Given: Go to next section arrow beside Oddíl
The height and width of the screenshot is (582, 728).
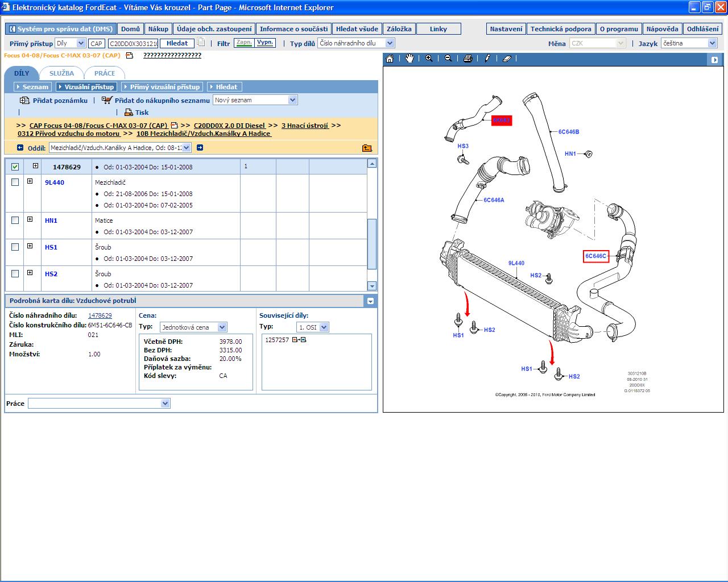Looking at the screenshot, I should pyautogui.click(x=200, y=148).
